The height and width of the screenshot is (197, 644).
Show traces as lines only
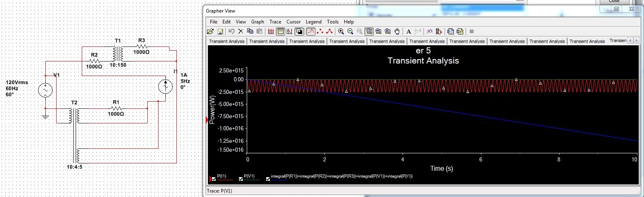click(x=311, y=32)
